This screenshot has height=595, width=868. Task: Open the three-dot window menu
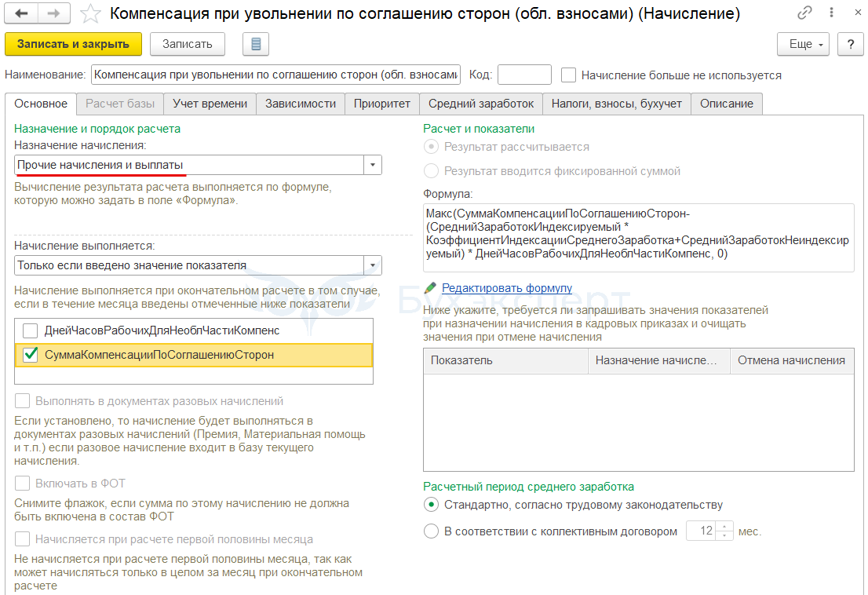click(831, 13)
